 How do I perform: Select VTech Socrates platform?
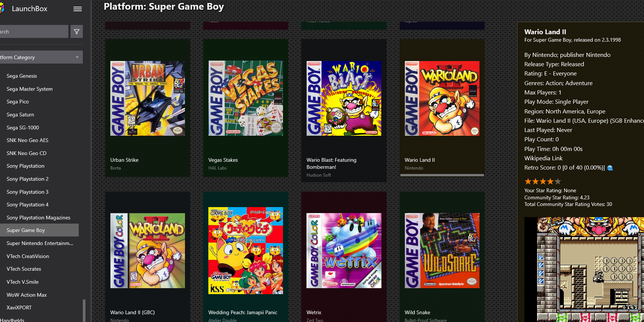[x=24, y=269]
